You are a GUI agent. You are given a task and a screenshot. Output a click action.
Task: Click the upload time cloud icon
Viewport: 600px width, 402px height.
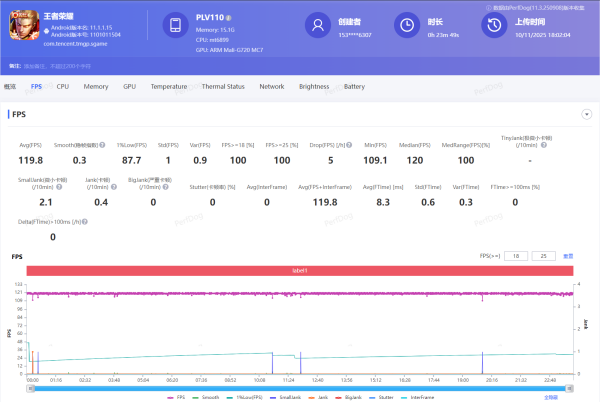pos(495,25)
